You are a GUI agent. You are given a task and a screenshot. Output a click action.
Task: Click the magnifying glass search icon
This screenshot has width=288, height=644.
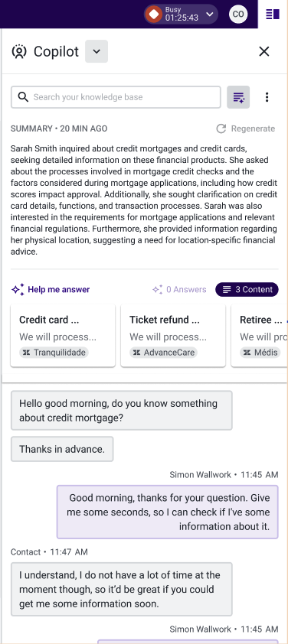[x=24, y=97]
